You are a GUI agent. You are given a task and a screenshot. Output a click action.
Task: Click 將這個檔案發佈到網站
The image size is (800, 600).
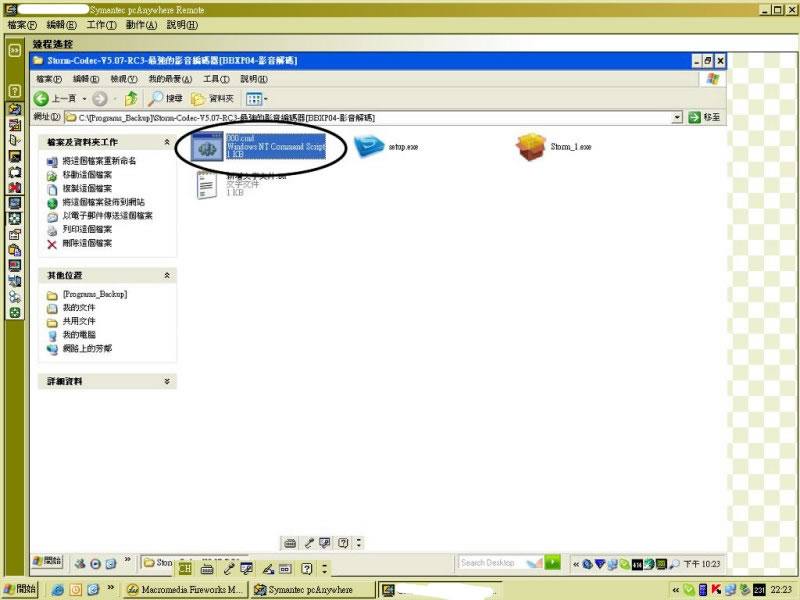pyautogui.click(x=103, y=203)
